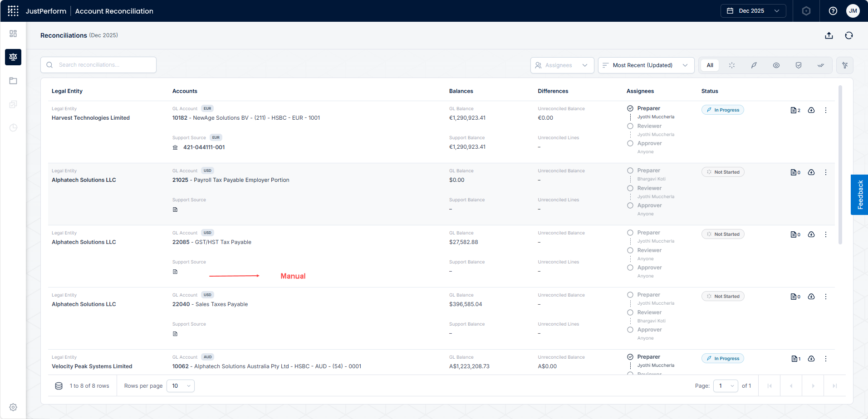Image resolution: width=868 pixels, height=419 pixels.
Task: Select the eye review filter tab
Action: pos(776,65)
